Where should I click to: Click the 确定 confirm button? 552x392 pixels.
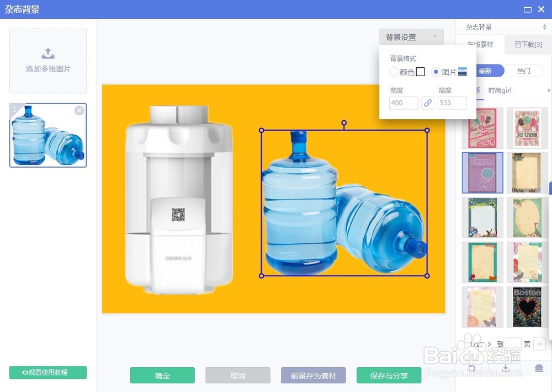click(x=162, y=375)
